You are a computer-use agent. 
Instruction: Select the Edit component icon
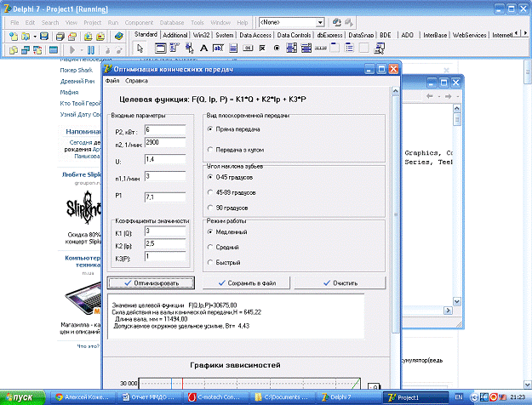pyautogui.click(x=218, y=48)
